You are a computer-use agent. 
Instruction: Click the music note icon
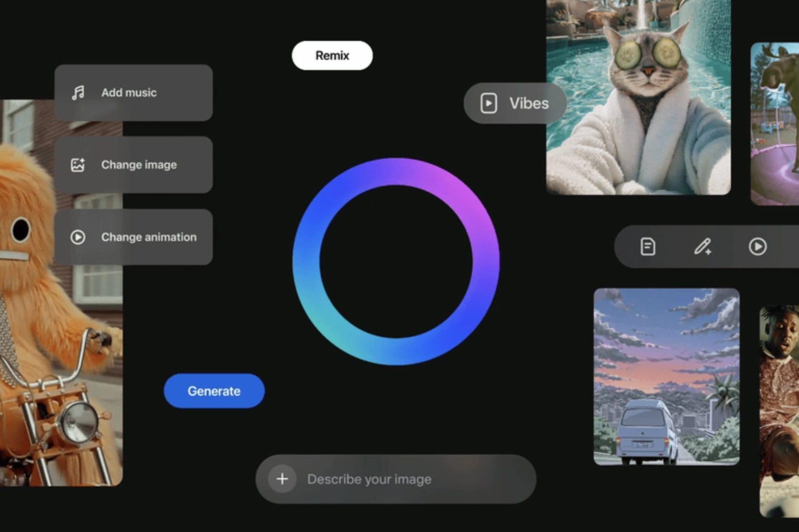coord(78,93)
